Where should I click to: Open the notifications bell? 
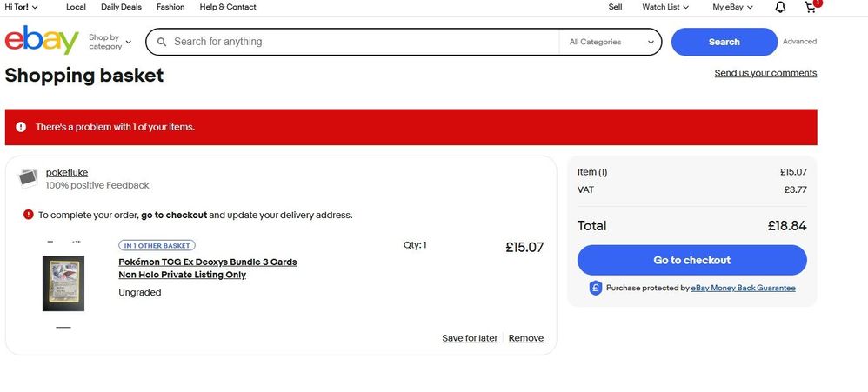point(780,7)
